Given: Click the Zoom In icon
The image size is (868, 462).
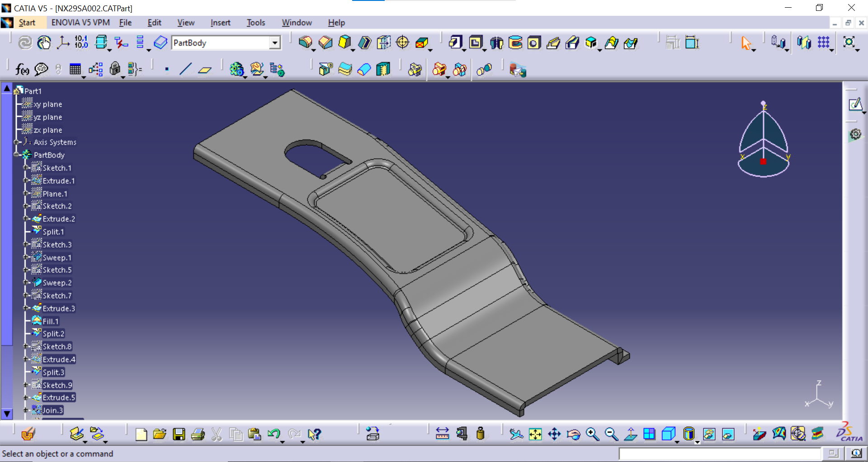Looking at the screenshot, I should (x=592, y=434).
